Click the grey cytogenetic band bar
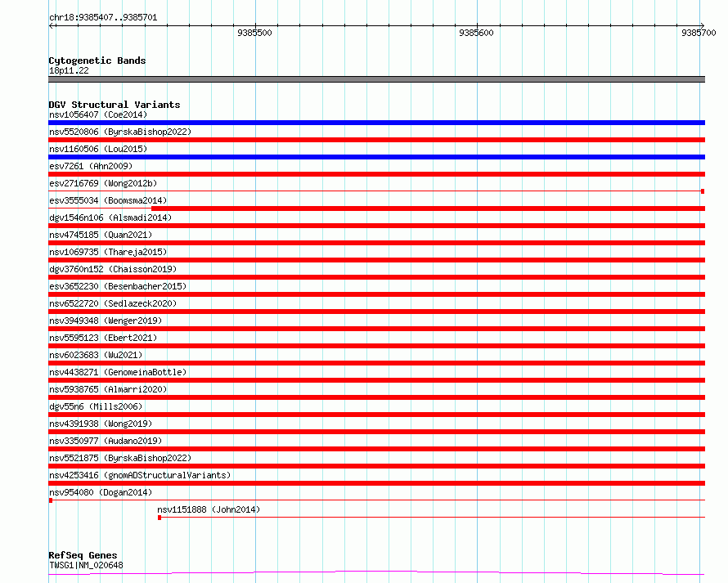The height and width of the screenshot is (583, 728). click(x=376, y=79)
